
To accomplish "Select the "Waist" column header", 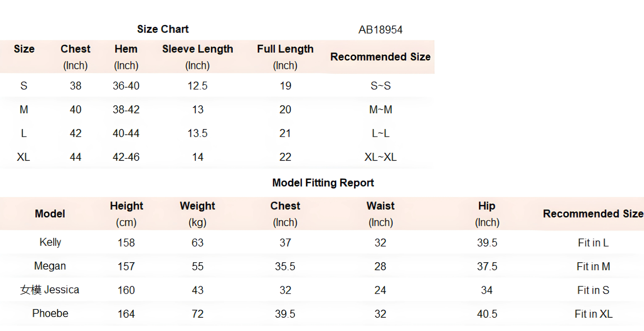I will (x=380, y=206).
